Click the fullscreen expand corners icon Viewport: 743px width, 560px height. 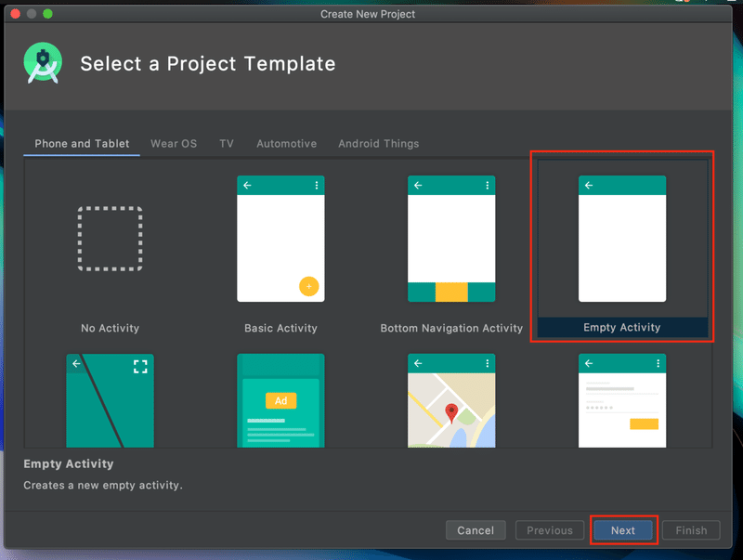tap(140, 366)
